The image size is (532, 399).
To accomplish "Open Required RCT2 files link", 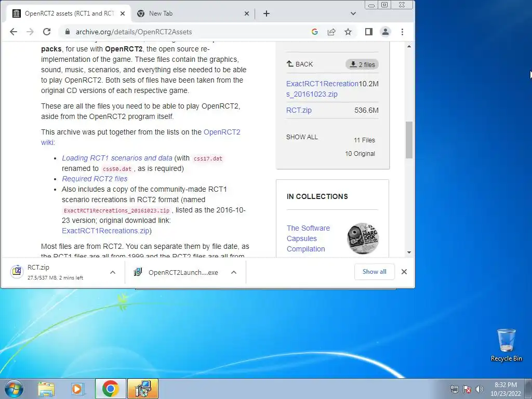I will click(95, 179).
